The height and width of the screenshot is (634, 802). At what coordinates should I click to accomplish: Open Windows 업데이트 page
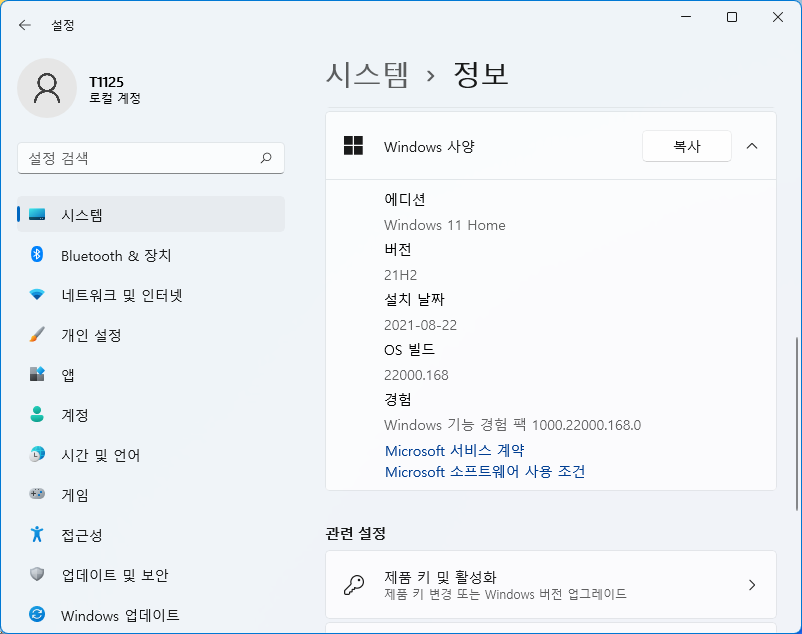point(151,615)
